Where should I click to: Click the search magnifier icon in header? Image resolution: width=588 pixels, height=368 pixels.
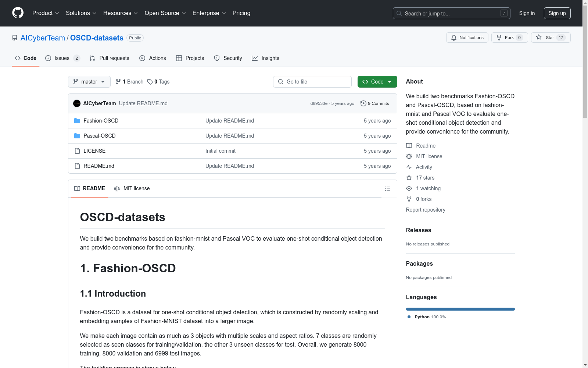[399, 13]
